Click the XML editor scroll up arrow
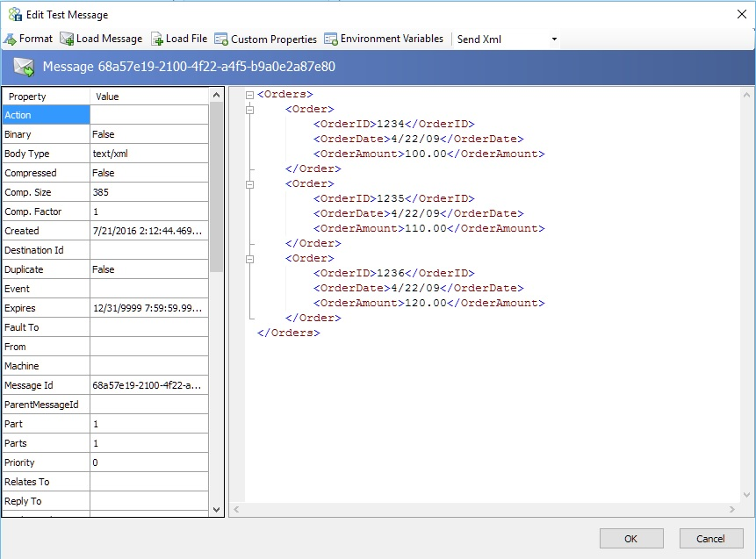 coord(746,95)
